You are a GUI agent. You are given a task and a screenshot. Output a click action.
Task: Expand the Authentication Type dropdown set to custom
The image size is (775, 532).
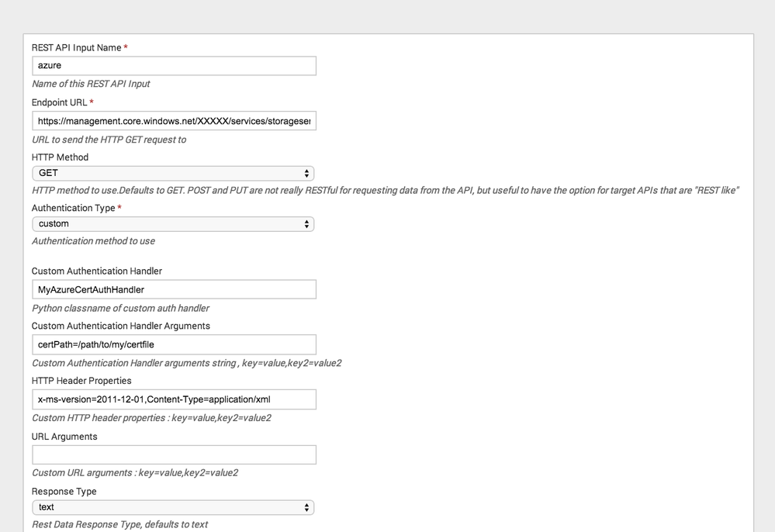(x=173, y=224)
